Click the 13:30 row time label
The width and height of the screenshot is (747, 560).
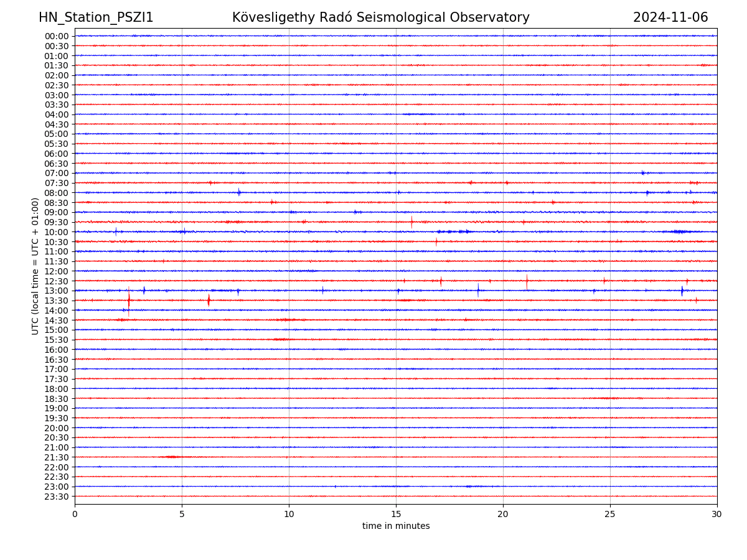pyautogui.click(x=56, y=301)
